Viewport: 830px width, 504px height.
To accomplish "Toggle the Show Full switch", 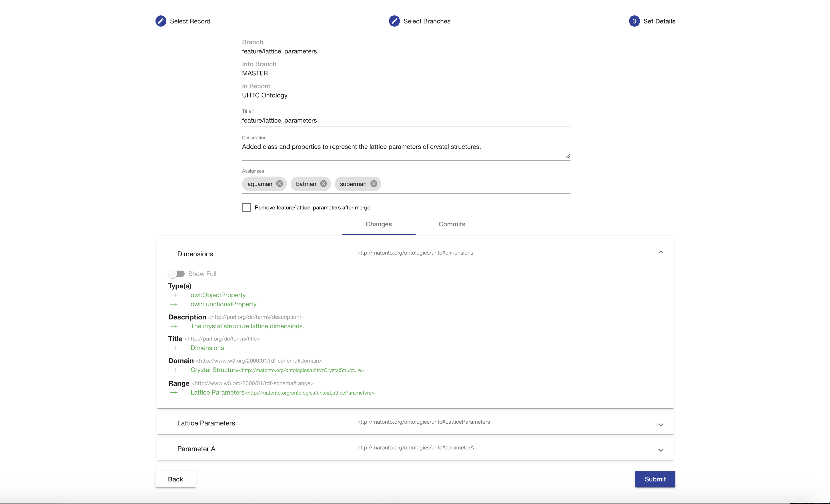I will point(177,274).
